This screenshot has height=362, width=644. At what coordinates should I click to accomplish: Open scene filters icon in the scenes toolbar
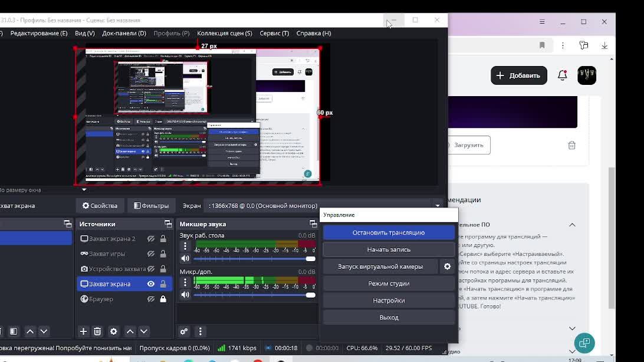click(14, 331)
